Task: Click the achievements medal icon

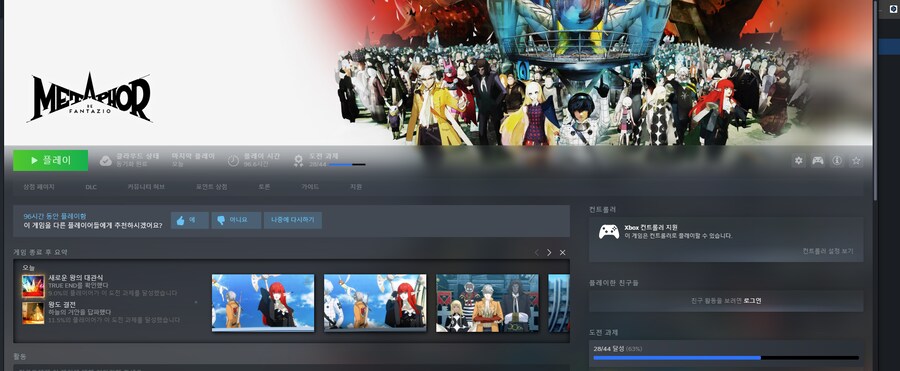Action: pos(298,161)
